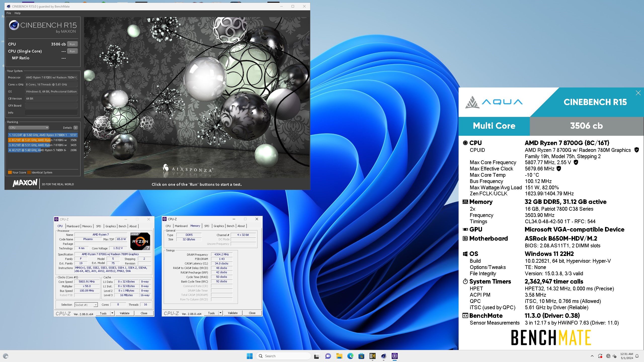Click the OS Windows icon in BenchMate
The width and height of the screenshot is (644, 362).
pos(465,254)
